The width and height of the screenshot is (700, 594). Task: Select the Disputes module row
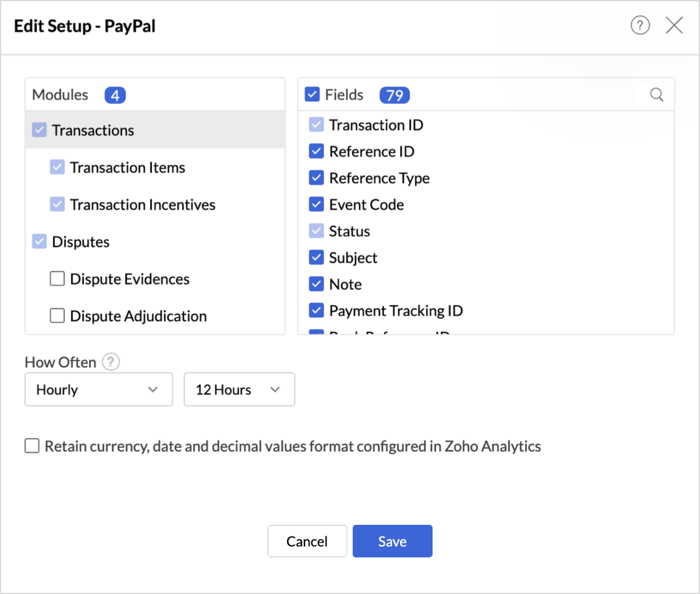click(81, 242)
